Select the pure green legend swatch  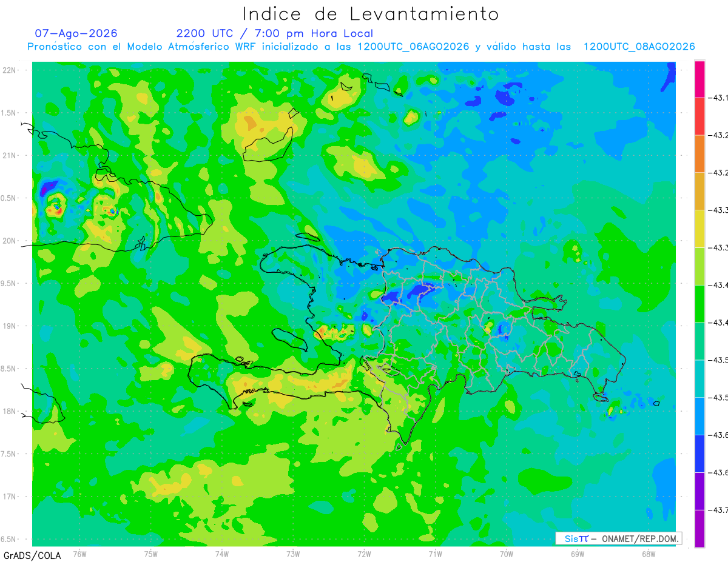click(699, 304)
